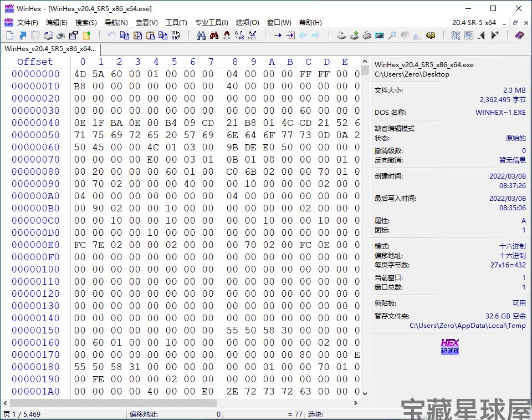Click the plain red binoculars icon
Image resolution: width=532 pixels, height=420 pixels.
(x=214, y=36)
